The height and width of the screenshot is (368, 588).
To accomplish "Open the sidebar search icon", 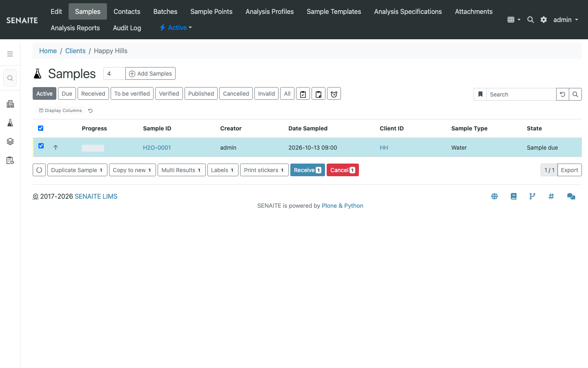I will (x=10, y=78).
